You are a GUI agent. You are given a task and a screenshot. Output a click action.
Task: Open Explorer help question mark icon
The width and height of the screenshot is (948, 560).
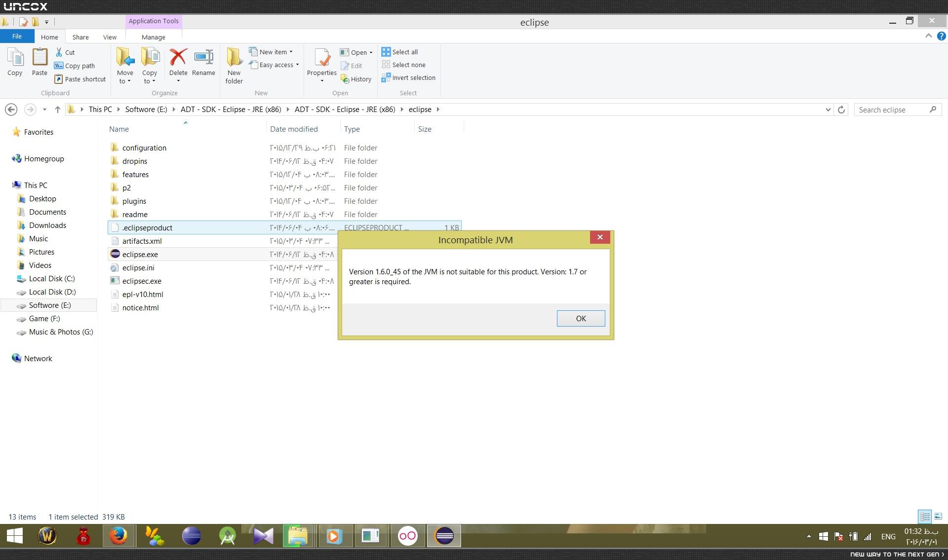pos(941,36)
